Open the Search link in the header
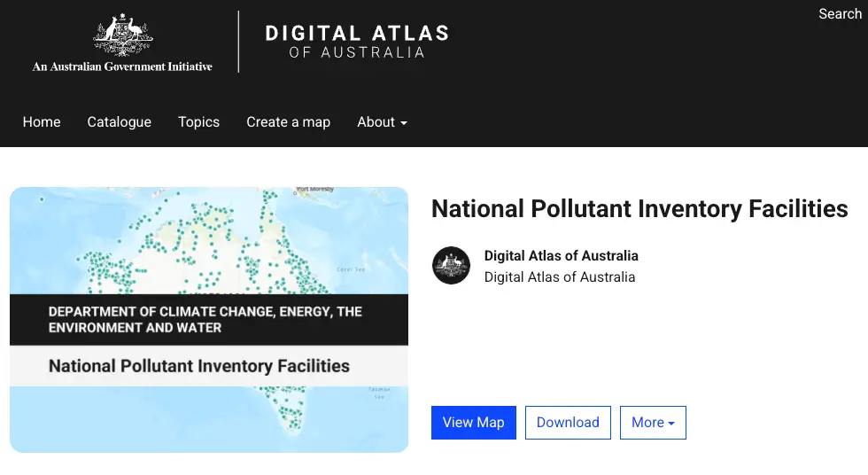The height and width of the screenshot is (475, 868). pyautogui.click(x=840, y=14)
